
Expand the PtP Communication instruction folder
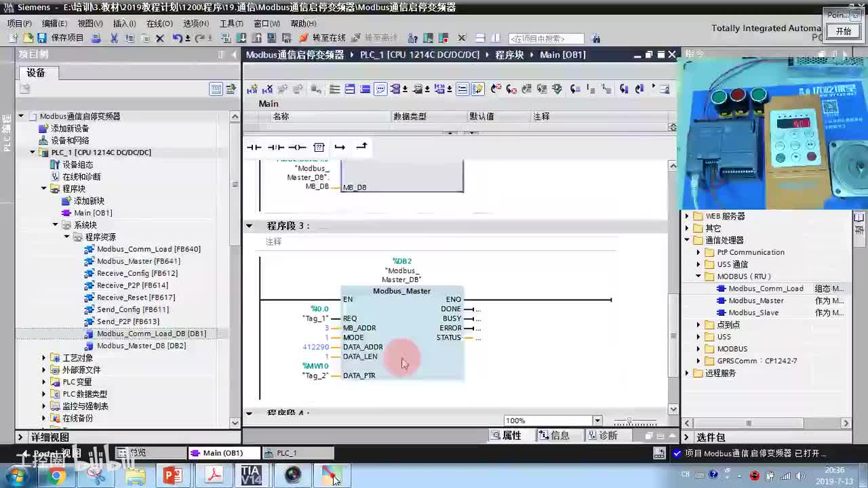(698, 252)
